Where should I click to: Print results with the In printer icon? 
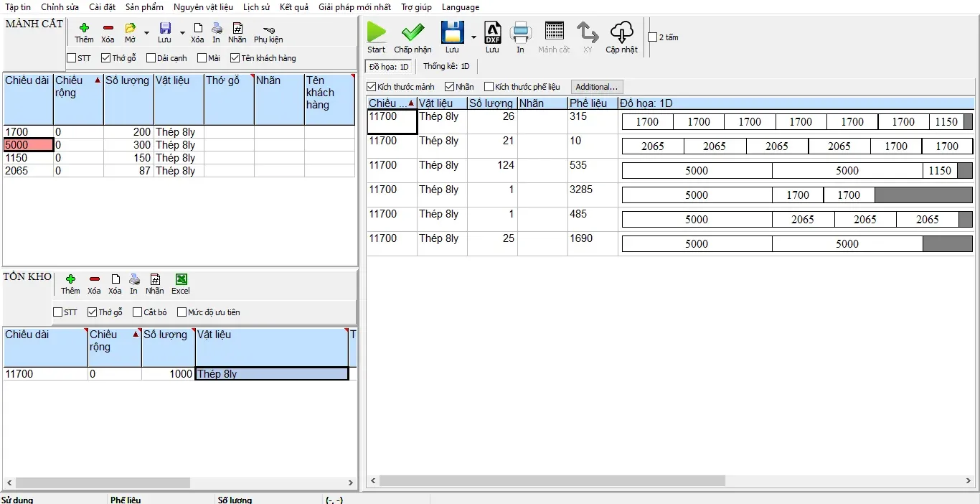[x=520, y=32]
